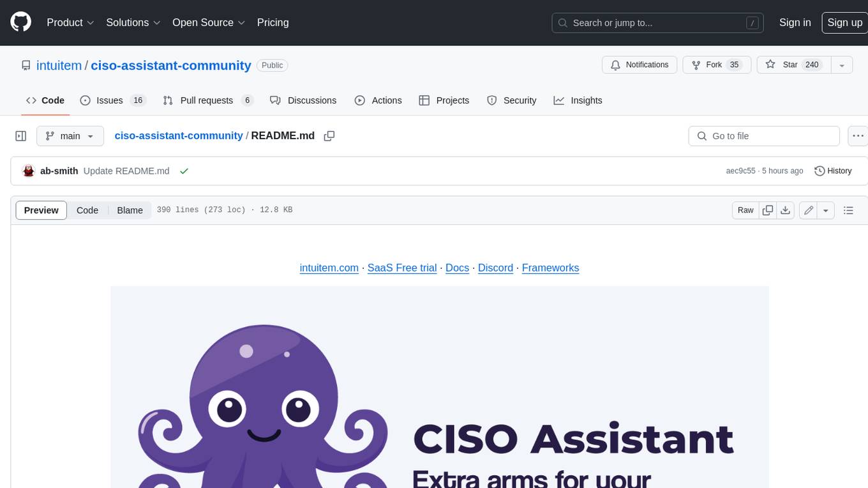Copy raw file contents
This screenshot has width=868, height=488.
(x=768, y=210)
